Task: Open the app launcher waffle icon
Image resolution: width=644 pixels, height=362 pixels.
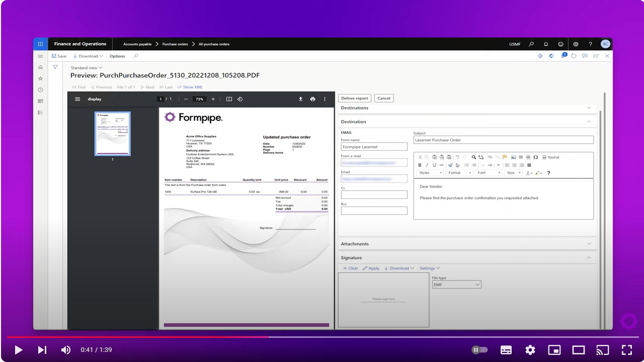Action: (40, 44)
